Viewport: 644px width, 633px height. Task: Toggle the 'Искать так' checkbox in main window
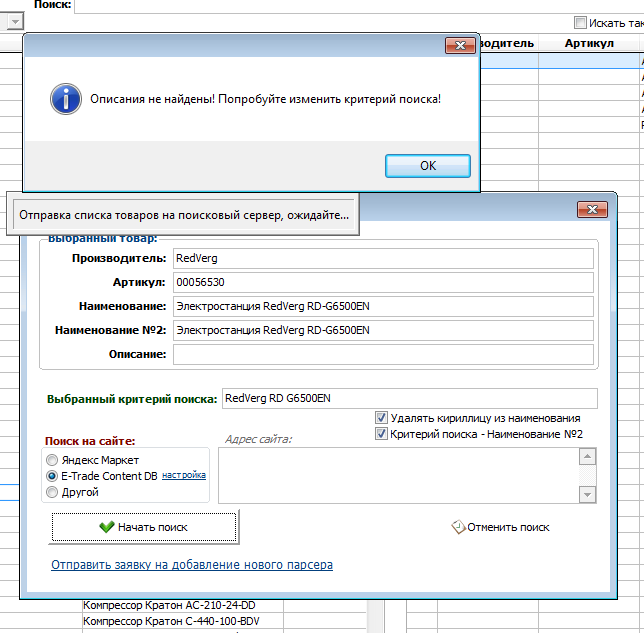click(580, 23)
